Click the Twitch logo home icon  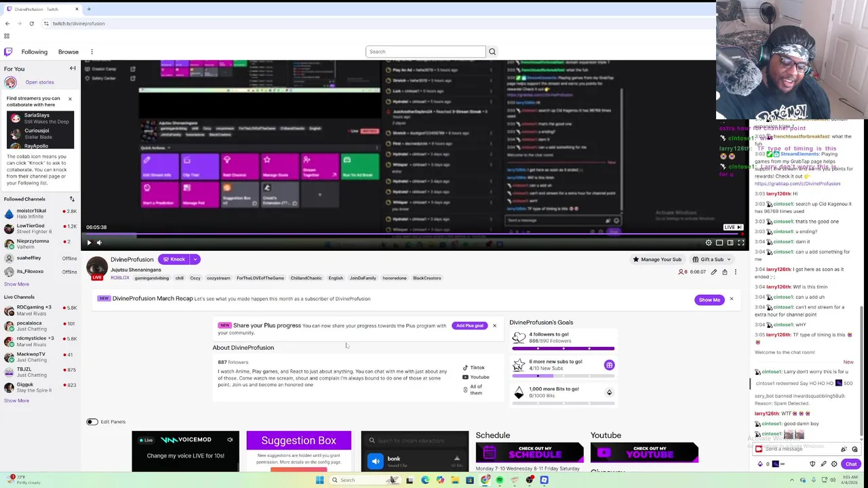8,52
